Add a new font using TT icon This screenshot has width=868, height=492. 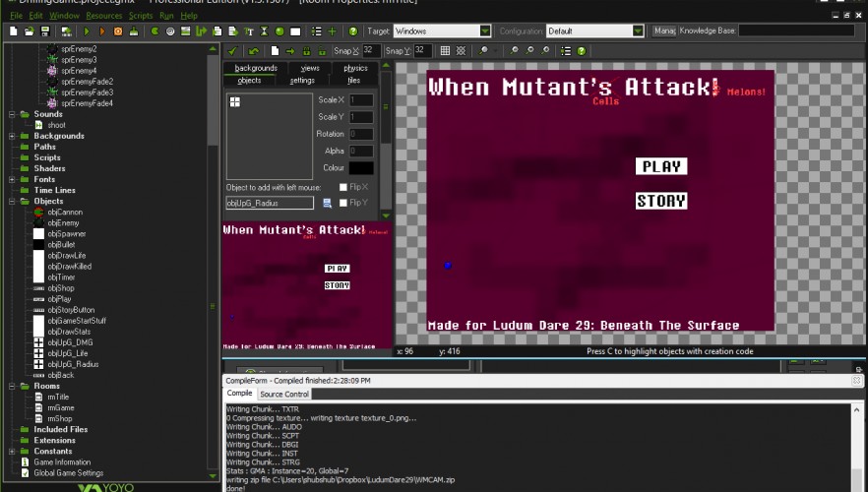249,31
